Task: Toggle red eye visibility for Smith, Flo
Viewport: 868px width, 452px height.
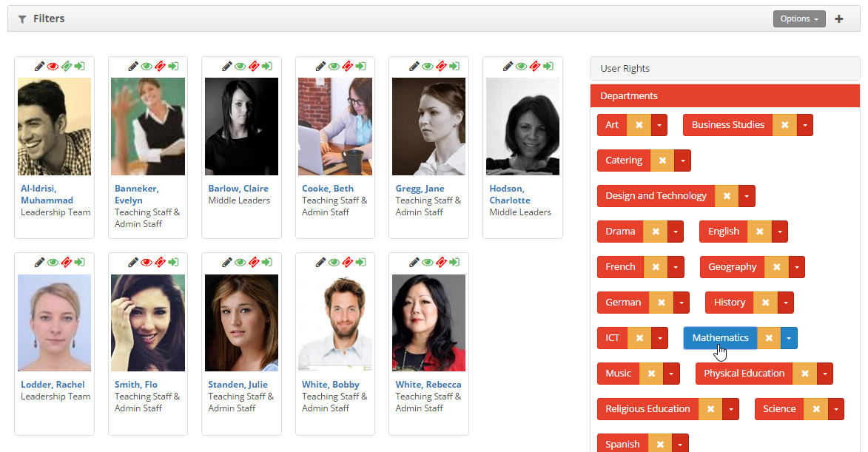Action: [x=147, y=262]
